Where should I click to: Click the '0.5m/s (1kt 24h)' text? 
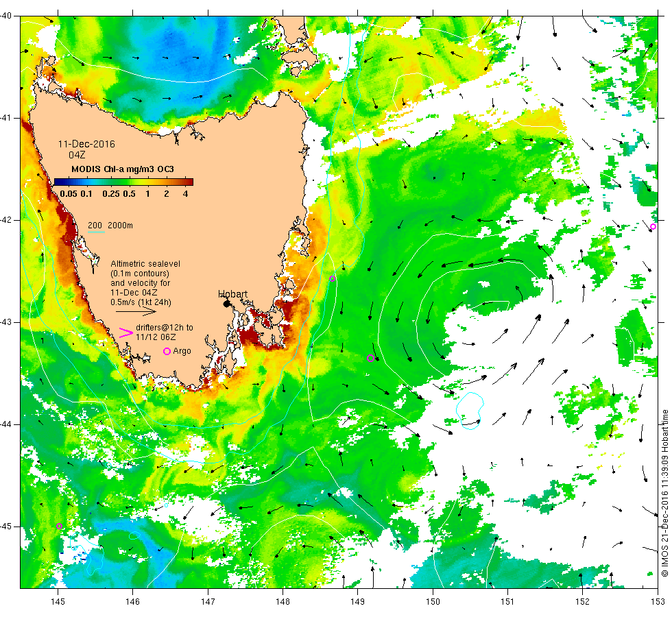click(x=141, y=302)
